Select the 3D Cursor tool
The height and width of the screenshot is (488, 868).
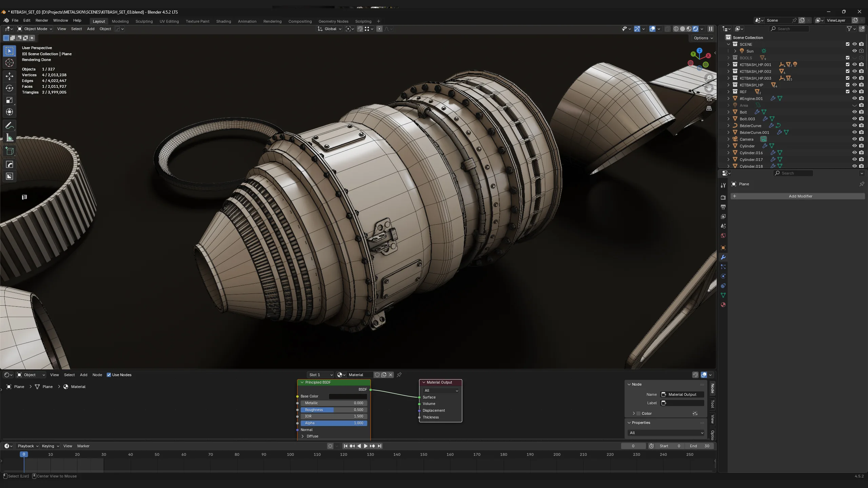pos(9,63)
